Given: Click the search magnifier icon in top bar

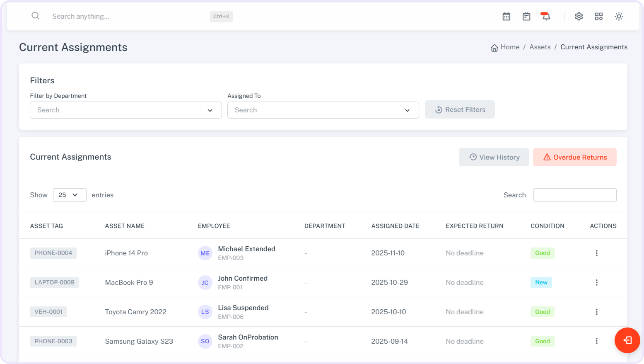Looking at the screenshot, I should click(36, 16).
